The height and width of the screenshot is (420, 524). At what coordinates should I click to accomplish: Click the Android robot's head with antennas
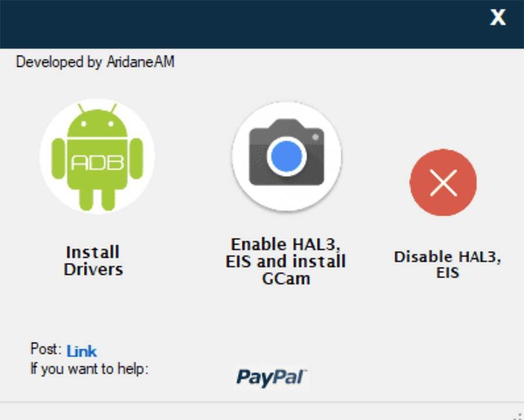[97, 121]
